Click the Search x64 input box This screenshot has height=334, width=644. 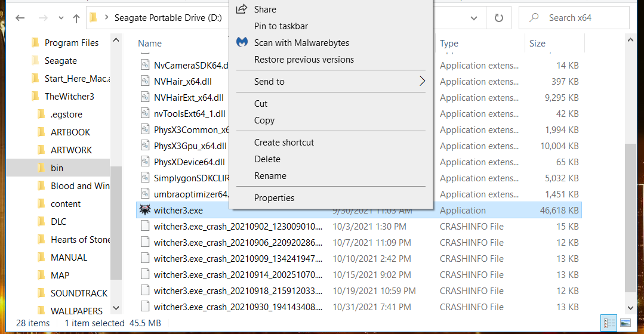574,18
